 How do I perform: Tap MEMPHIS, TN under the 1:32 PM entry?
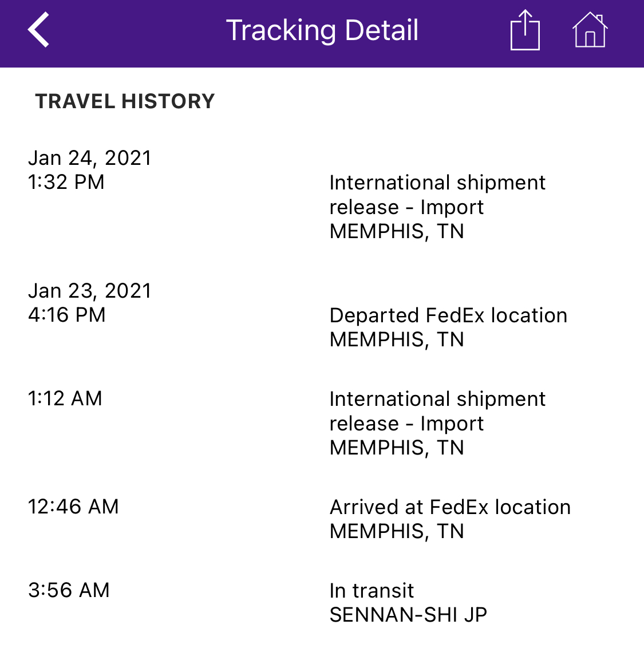tap(397, 231)
